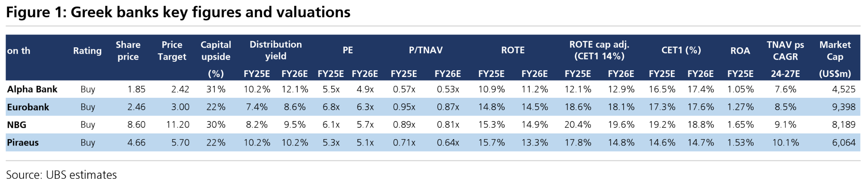Click the Market Cap column header
868x182 pixels.
click(835, 51)
